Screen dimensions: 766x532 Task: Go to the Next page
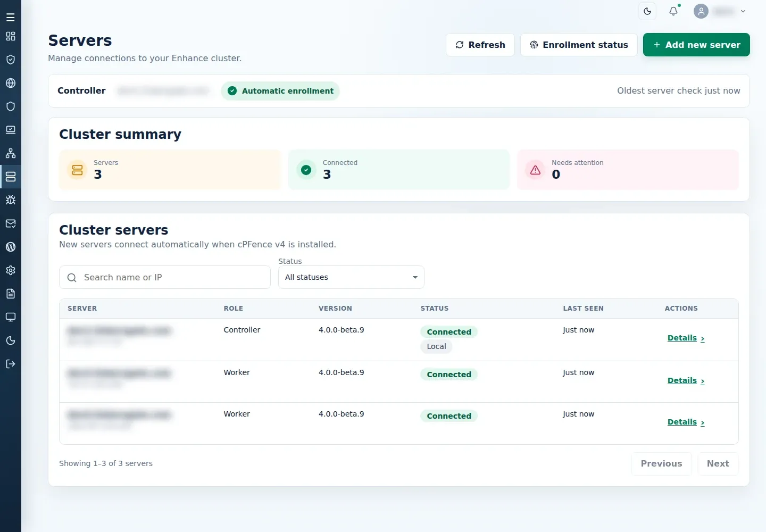tap(718, 463)
